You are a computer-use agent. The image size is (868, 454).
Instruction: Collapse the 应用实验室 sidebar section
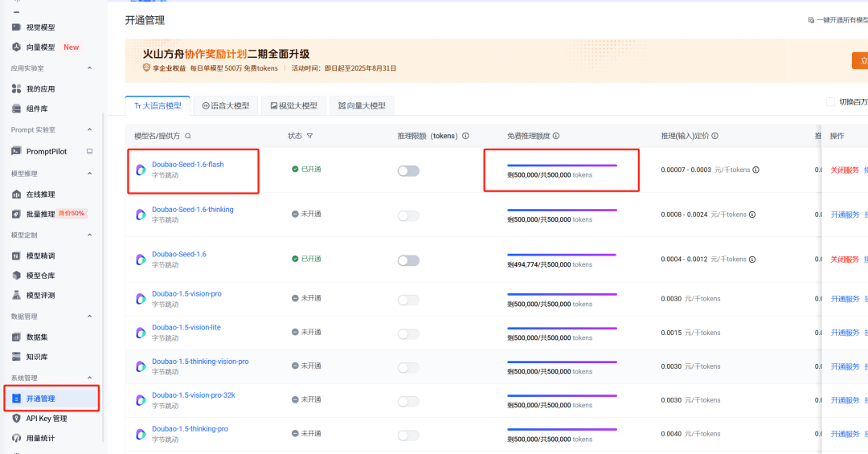click(x=90, y=68)
